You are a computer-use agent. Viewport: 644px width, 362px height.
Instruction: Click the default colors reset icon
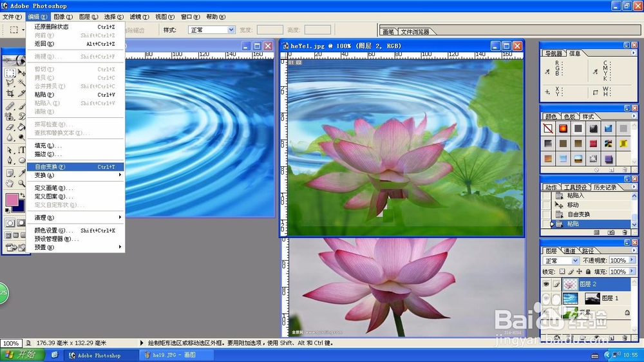click(x=7, y=211)
